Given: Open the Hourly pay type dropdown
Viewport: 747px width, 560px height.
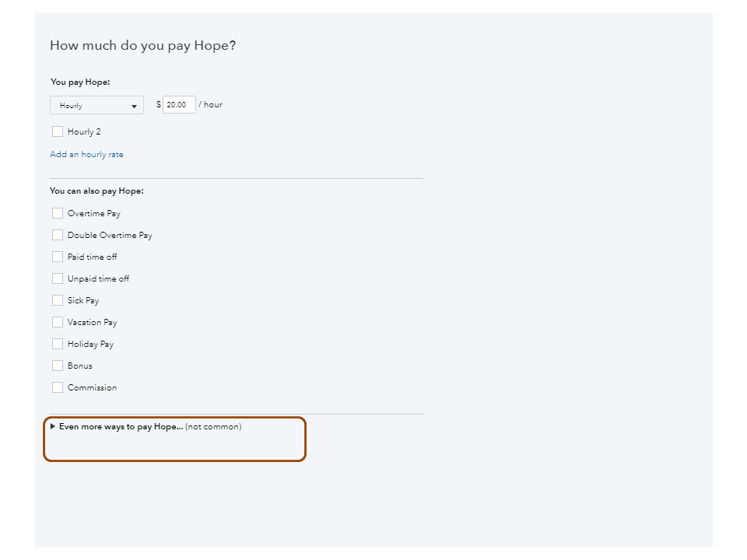Looking at the screenshot, I should (96, 106).
